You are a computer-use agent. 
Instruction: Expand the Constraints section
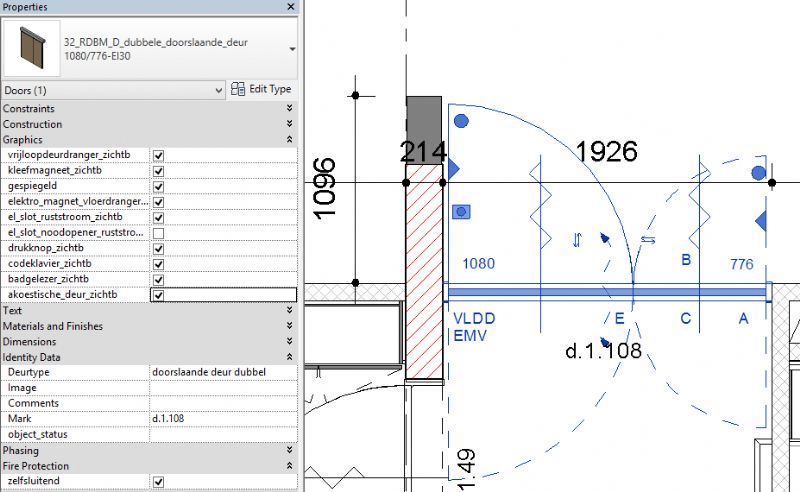(289, 108)
